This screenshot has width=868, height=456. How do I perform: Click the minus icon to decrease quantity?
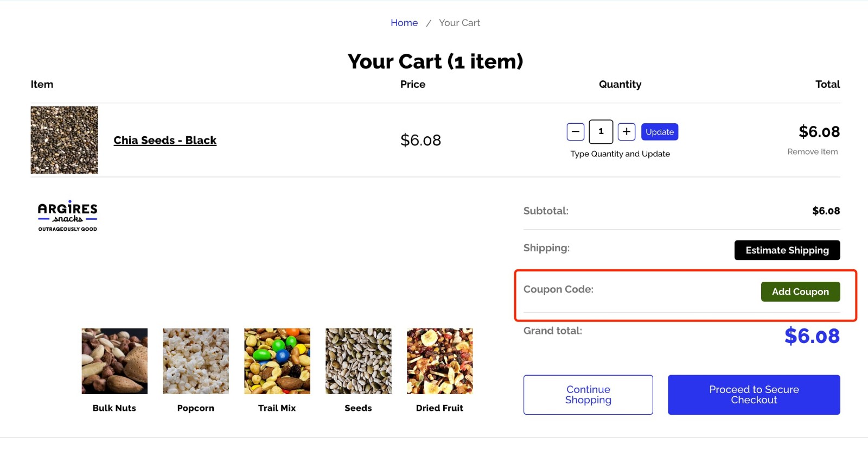(575, 131)
